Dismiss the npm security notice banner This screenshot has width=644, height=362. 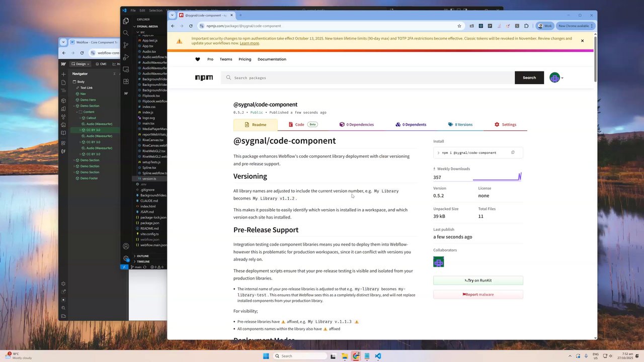tap(582, 41)
